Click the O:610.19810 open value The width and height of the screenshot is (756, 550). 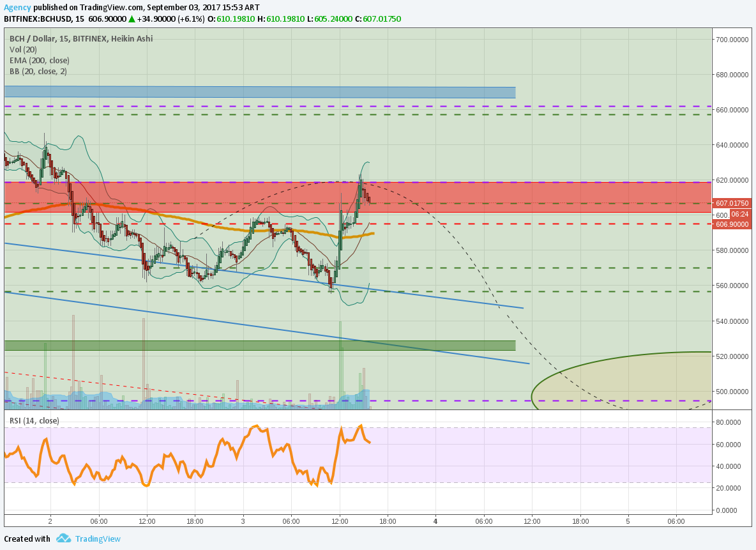tap(231, 19)
